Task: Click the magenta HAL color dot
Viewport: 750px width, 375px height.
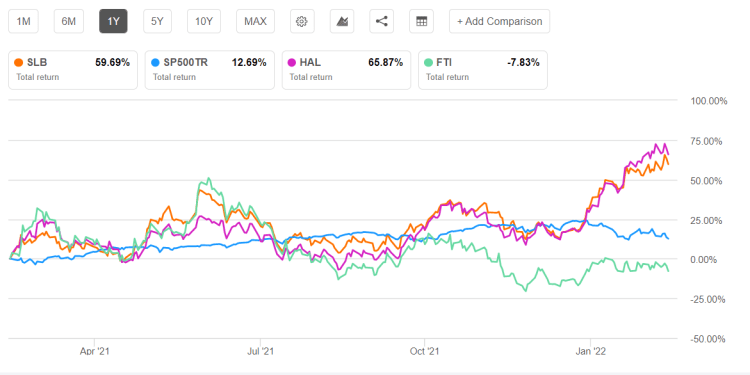Action: point(292,63)
